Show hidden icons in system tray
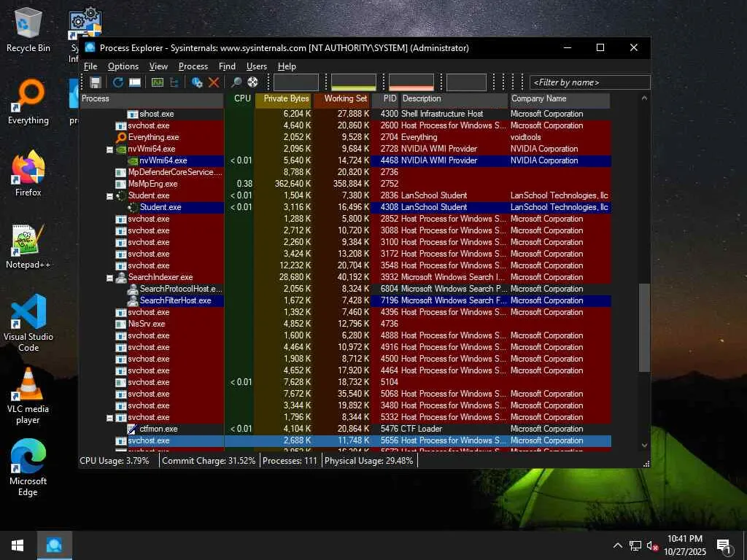747x560 pixels. 617,545
